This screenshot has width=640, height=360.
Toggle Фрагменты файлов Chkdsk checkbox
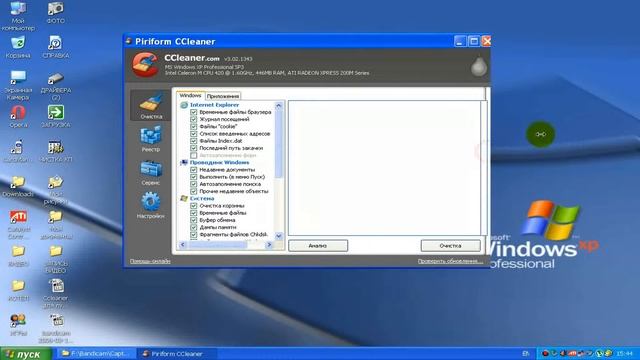coord(193,235)
